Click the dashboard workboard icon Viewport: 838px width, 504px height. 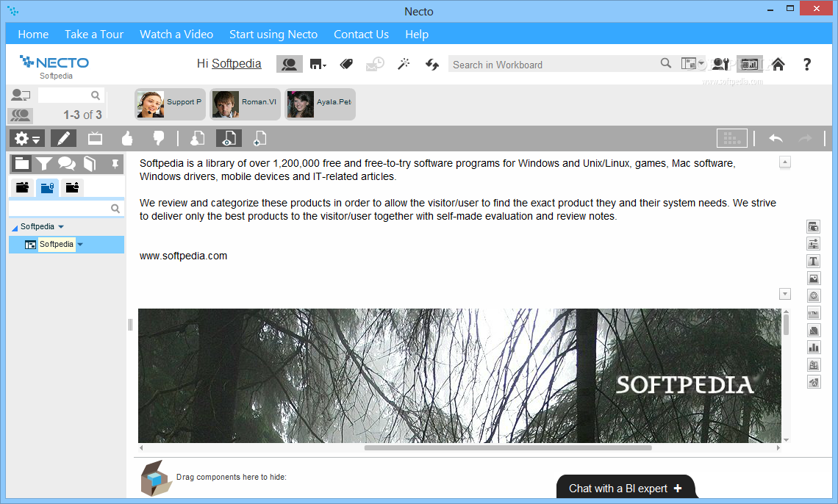[x=749, y=64]
